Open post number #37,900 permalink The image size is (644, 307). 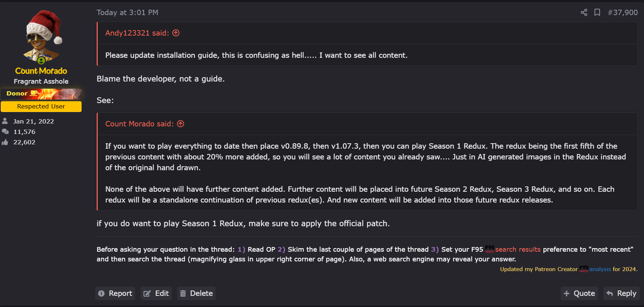(x=622, y=13)
